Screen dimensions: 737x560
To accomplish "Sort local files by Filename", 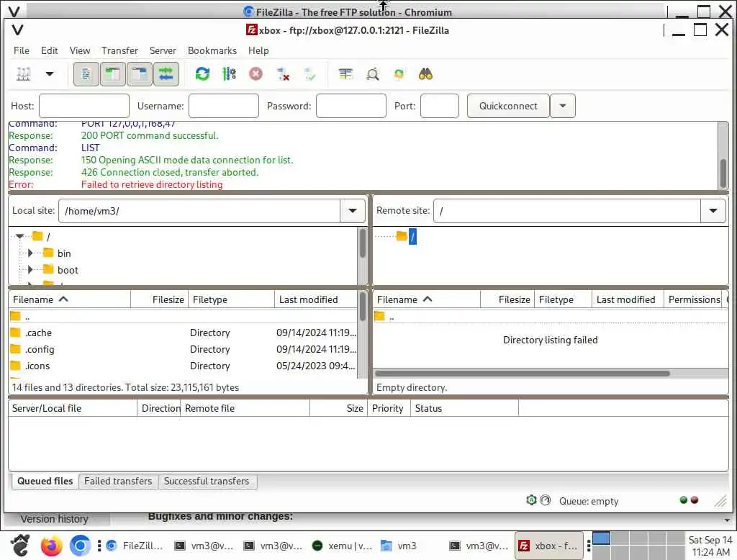I will point(70,299).
